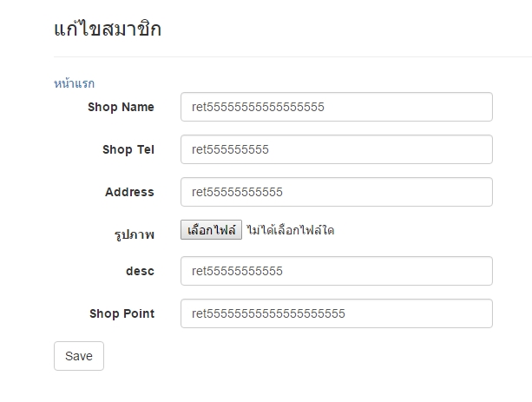Click the ไม่ได้เลือกไฟล์ใด no-file-chosen text
The width and height of the screenshot is (532, 402).
pyautogui.click(x=291, y=230)
